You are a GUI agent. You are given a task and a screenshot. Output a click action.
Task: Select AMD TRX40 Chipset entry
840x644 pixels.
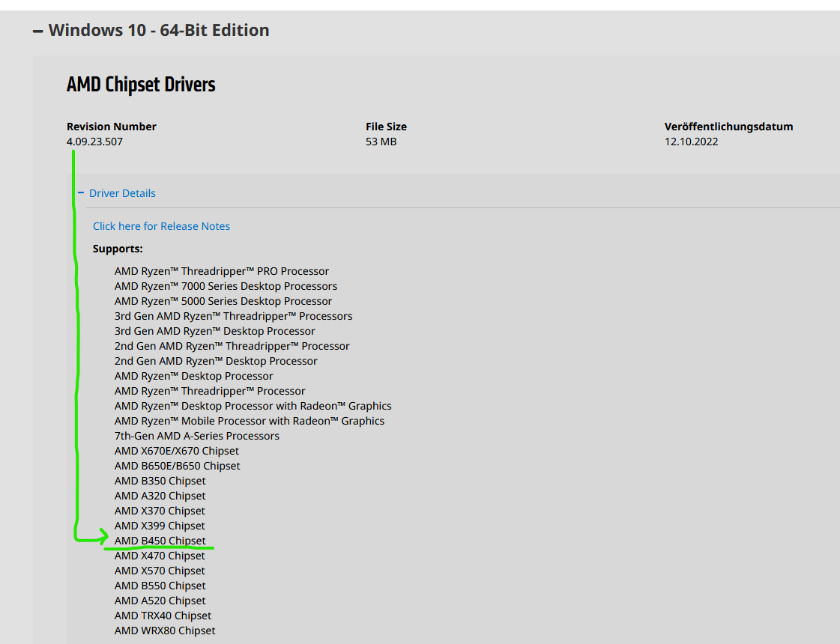(x=163, y=616)
